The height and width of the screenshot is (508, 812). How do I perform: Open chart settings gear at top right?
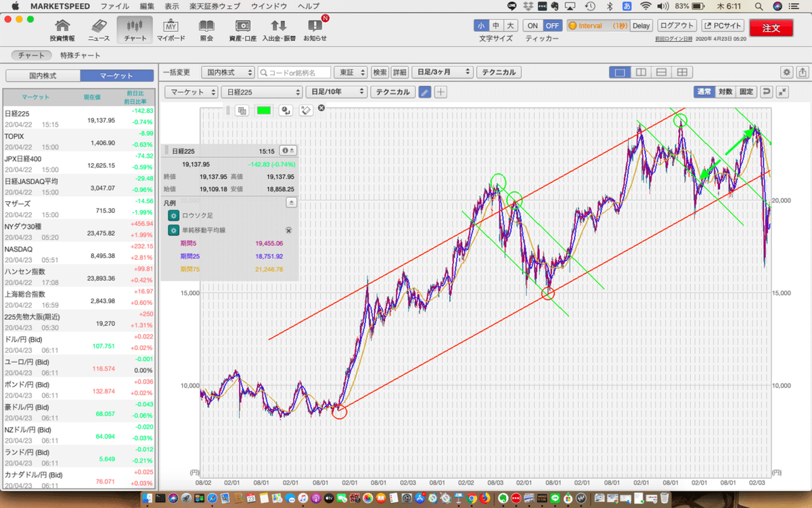point(786,72)
